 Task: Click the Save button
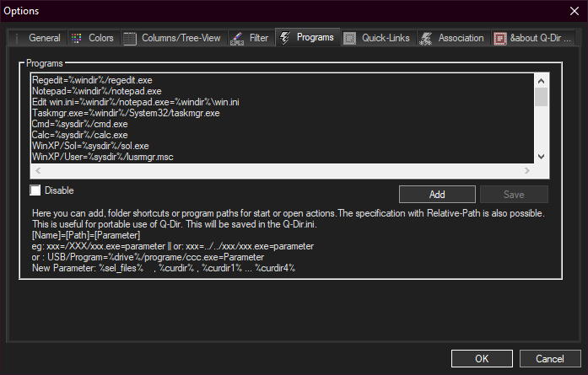(x=514, y=195)
